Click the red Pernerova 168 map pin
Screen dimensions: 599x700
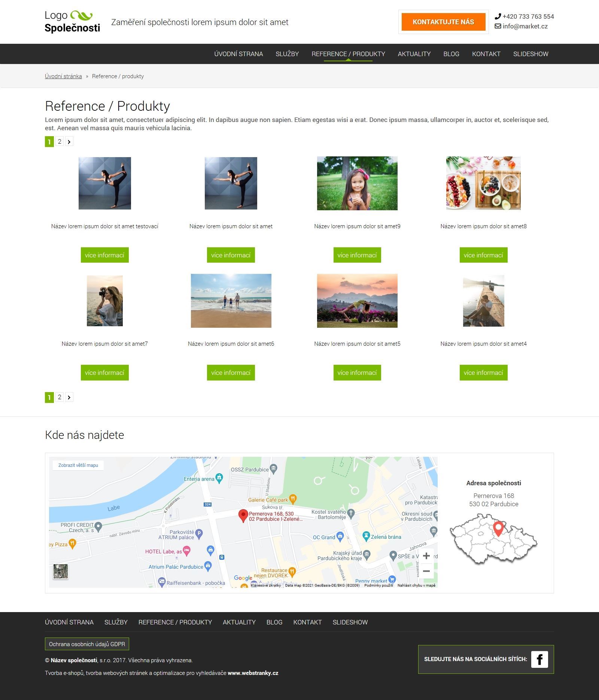click(x=243, y=516)
